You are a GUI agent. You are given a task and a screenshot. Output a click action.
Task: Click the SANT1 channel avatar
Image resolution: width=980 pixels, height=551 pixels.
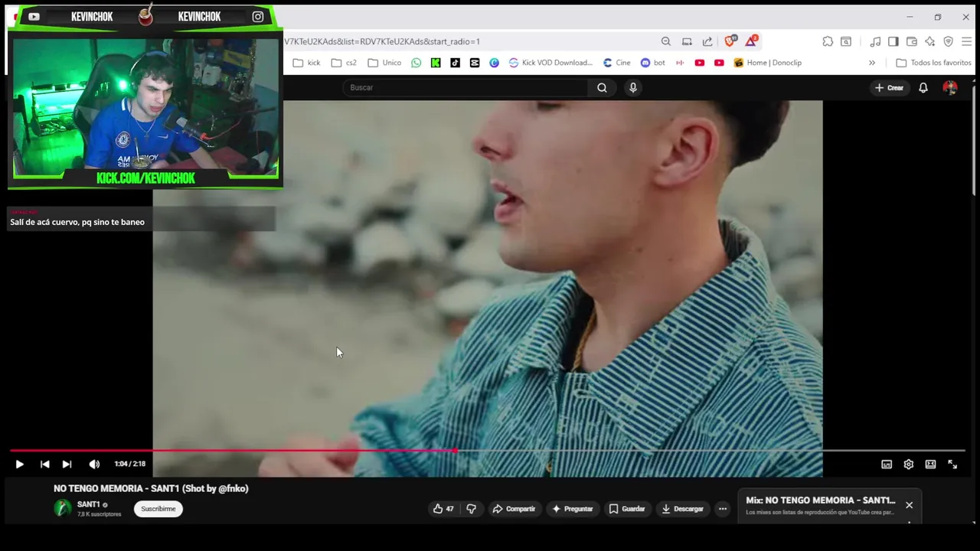point(63,508)
